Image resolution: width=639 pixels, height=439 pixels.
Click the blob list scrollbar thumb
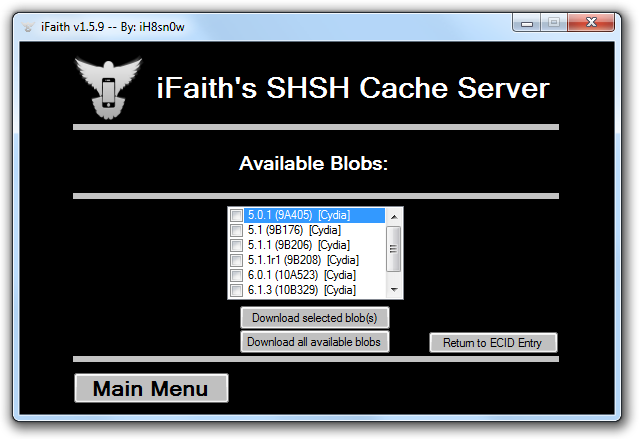[394, 246]
